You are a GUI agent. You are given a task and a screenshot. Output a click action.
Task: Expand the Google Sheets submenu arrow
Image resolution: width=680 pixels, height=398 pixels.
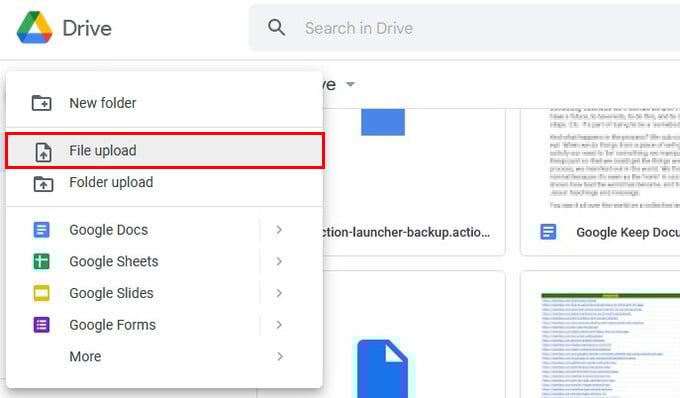click(x=279, y=261)
